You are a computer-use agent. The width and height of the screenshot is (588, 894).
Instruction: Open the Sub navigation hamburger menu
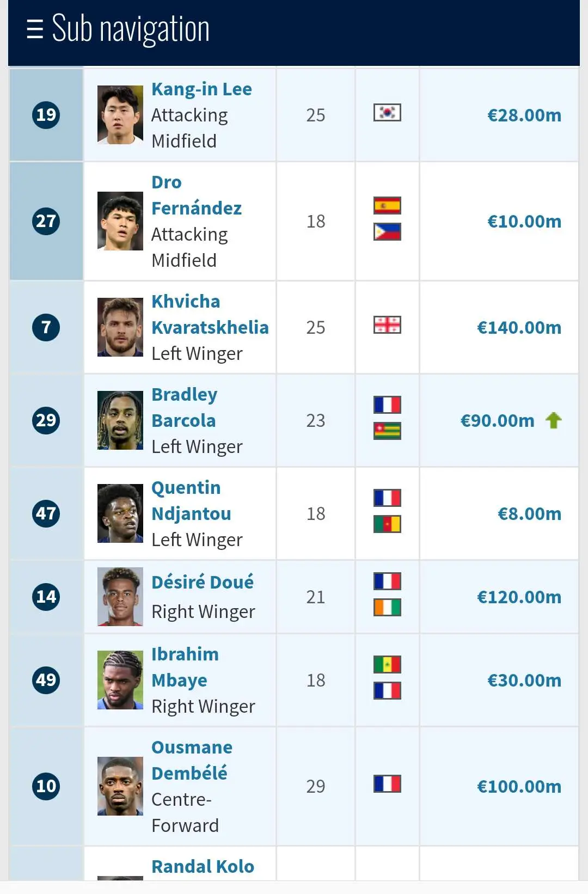[x=35, y=29]
